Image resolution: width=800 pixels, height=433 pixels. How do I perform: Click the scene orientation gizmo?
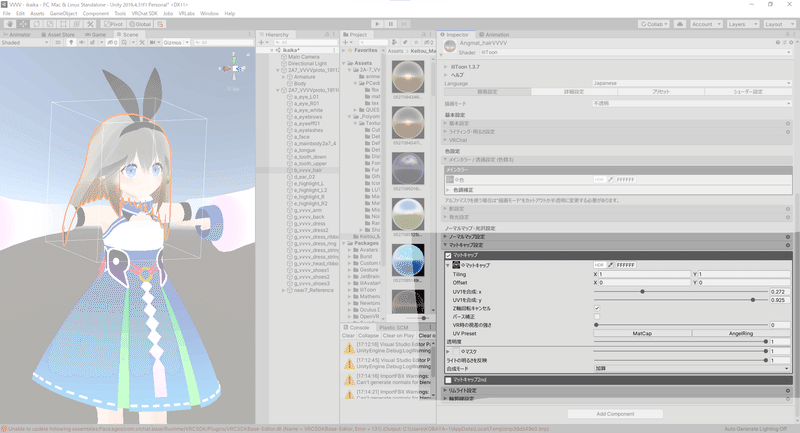coord(234,68)
